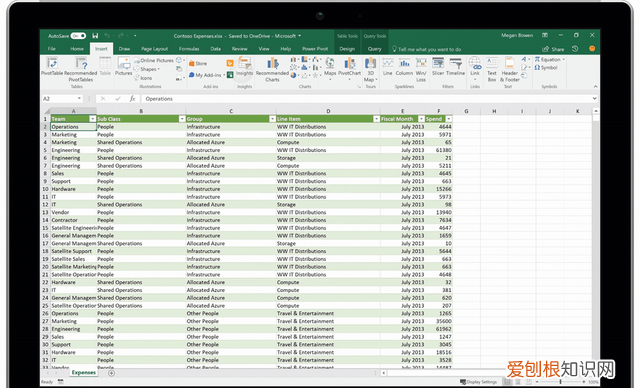The width and height of the screenshot is (640, 388).
Task: Expand the formula bar
Action: (594, 99)
